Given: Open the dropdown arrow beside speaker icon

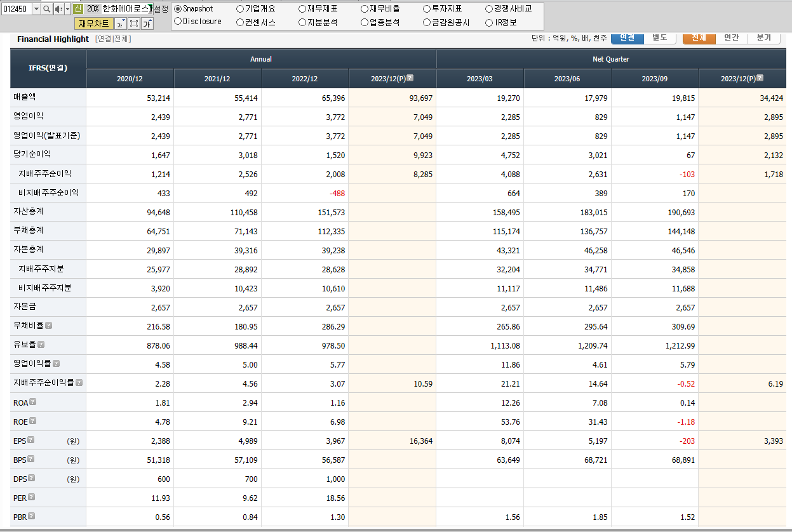Looking at the screenshot, I should (67, 9).
